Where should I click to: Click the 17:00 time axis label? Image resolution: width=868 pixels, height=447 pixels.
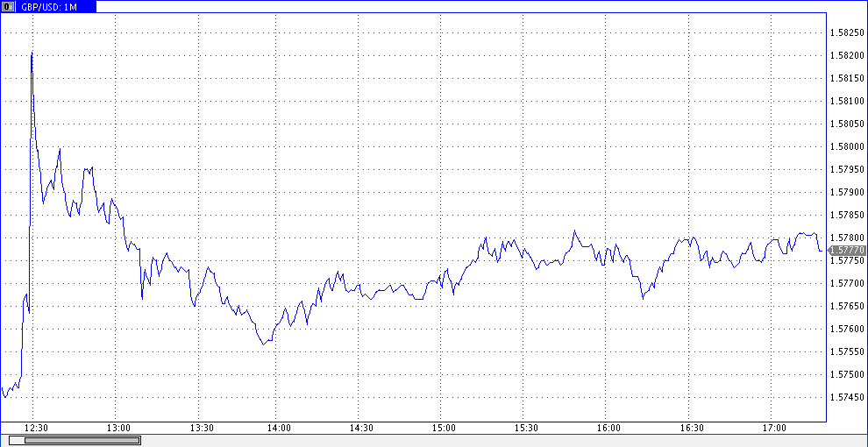click(x=774, y=429)
